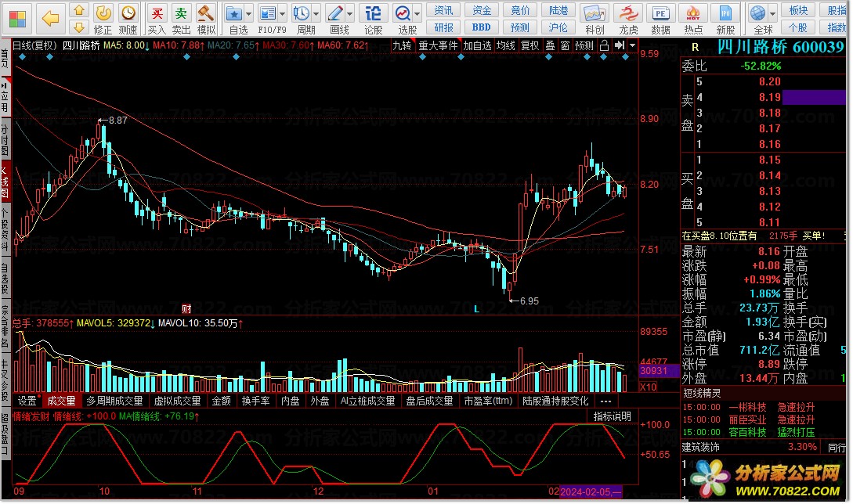Image resolution: width=853 pixels, height=504 pixels.
Task: Open the 资讯 button
Action: 443,10
